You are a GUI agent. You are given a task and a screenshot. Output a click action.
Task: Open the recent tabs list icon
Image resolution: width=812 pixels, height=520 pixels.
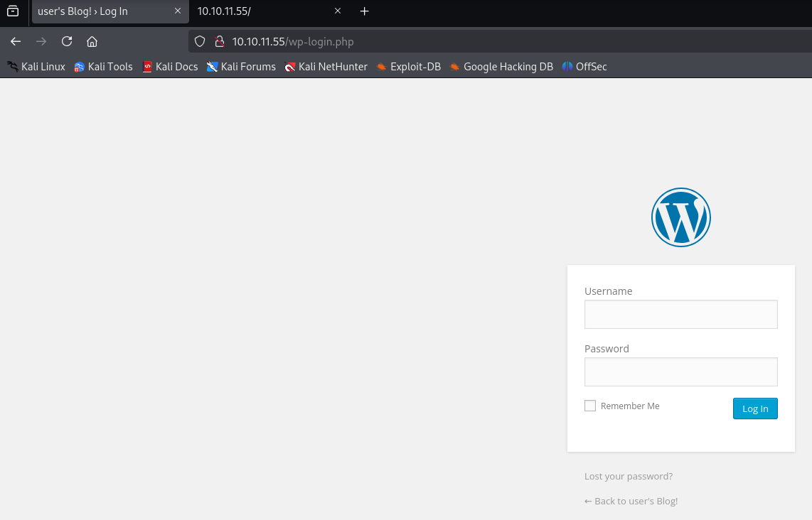point(13,11)
